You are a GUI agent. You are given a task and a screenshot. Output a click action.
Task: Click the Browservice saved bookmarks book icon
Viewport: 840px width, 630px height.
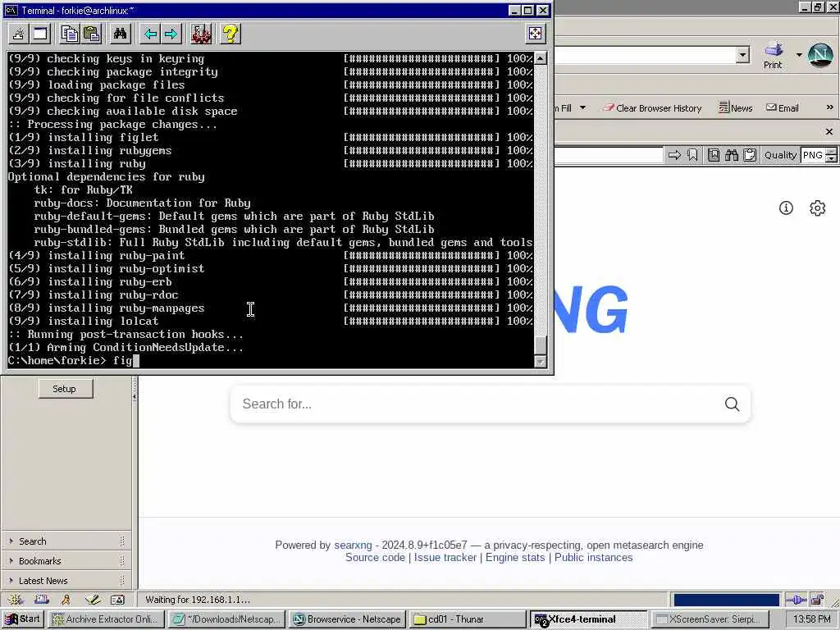click(714, 155)
